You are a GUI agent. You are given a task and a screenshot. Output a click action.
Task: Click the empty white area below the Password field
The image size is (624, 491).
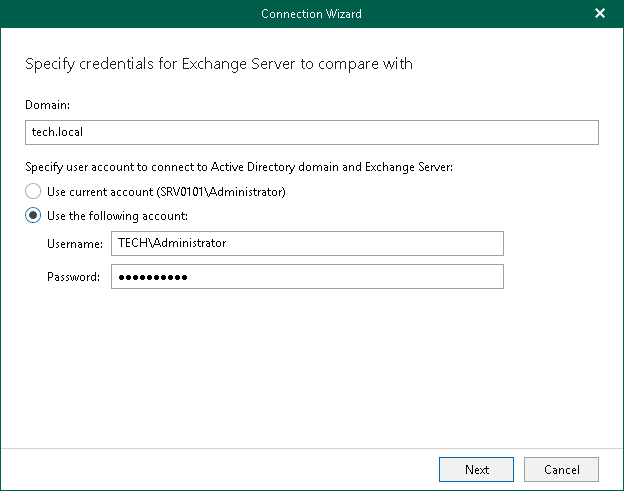(311, 370)
